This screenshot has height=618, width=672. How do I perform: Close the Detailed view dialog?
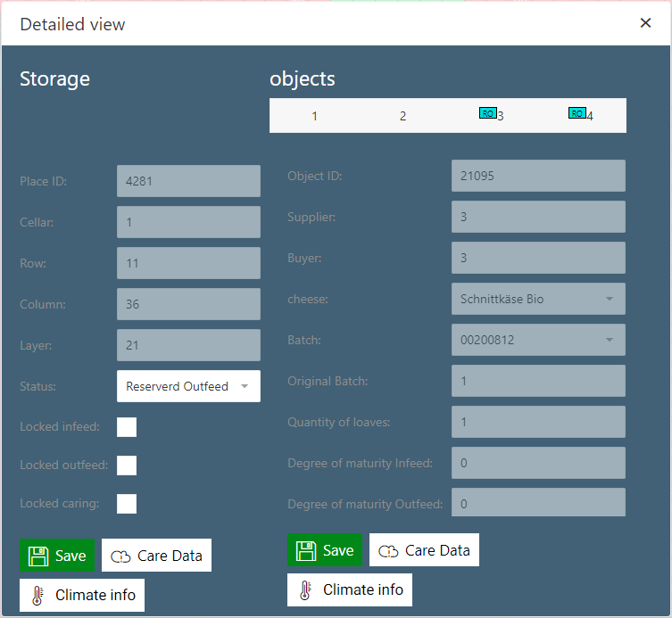coord(645,23)
